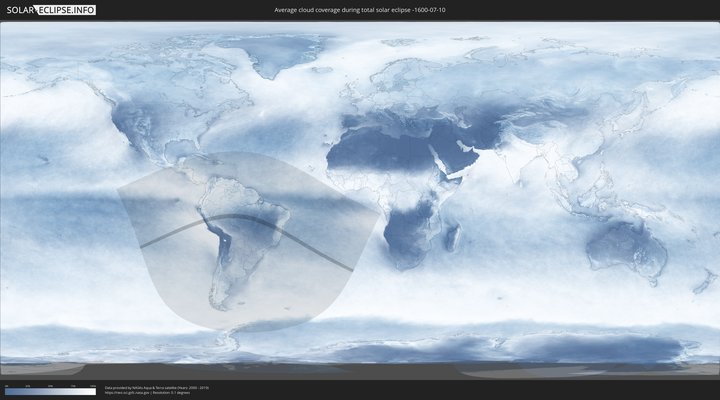Click the dark totality path line over the Pacific

point(160,238)
